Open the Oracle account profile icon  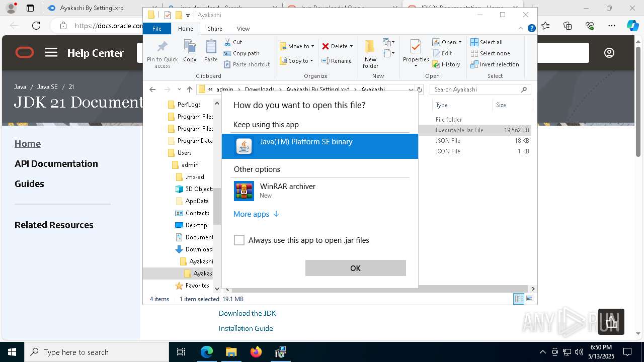pos(609,53)
